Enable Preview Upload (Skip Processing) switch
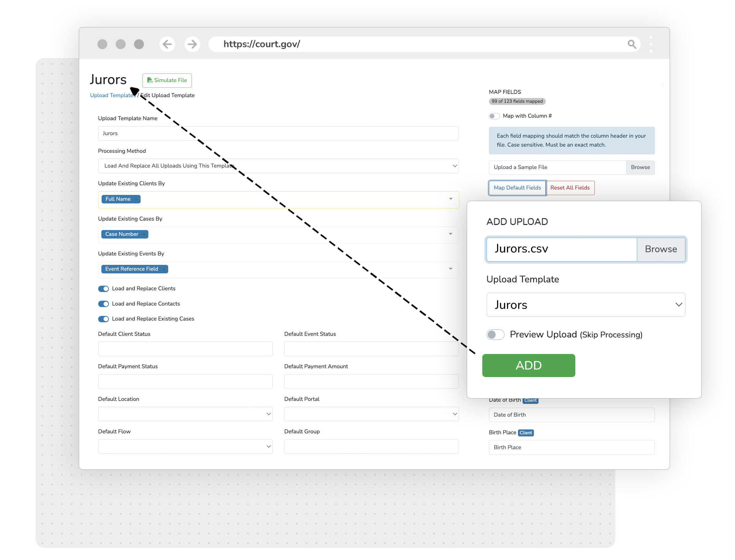Viewport: 735px width, 560px height. click(x=495, y=334)
